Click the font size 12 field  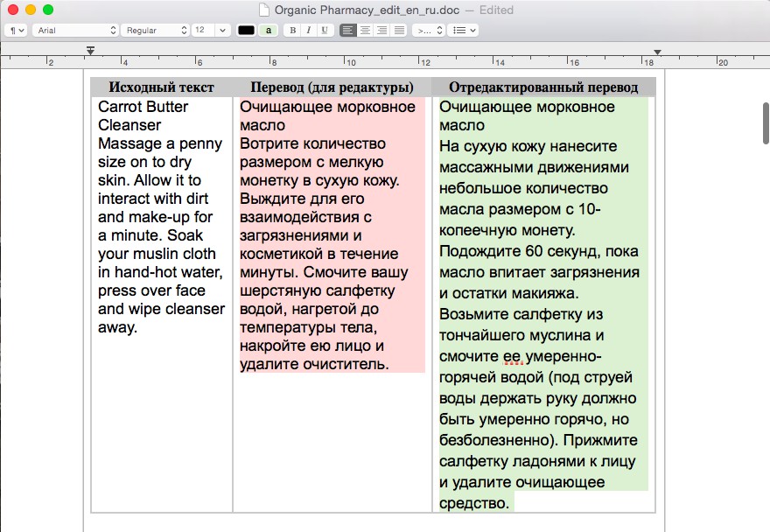coord(203,30)
